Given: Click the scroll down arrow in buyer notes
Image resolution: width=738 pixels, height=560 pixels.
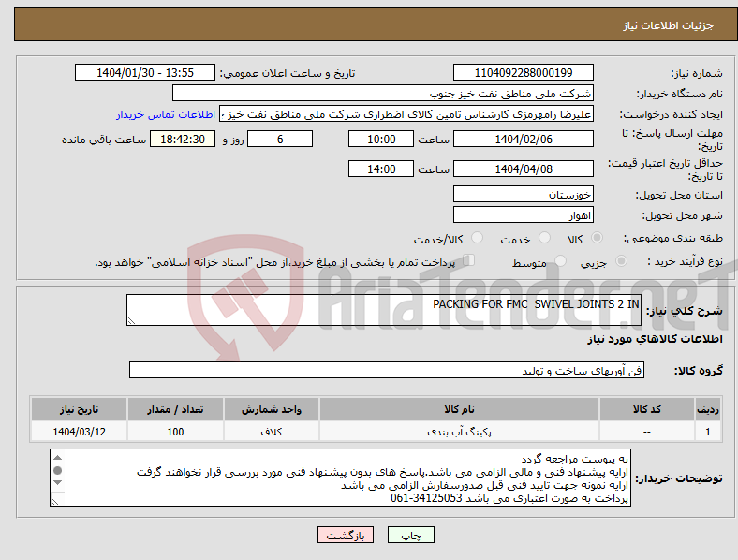Looking at the screenshot, I should coord(57,483).
